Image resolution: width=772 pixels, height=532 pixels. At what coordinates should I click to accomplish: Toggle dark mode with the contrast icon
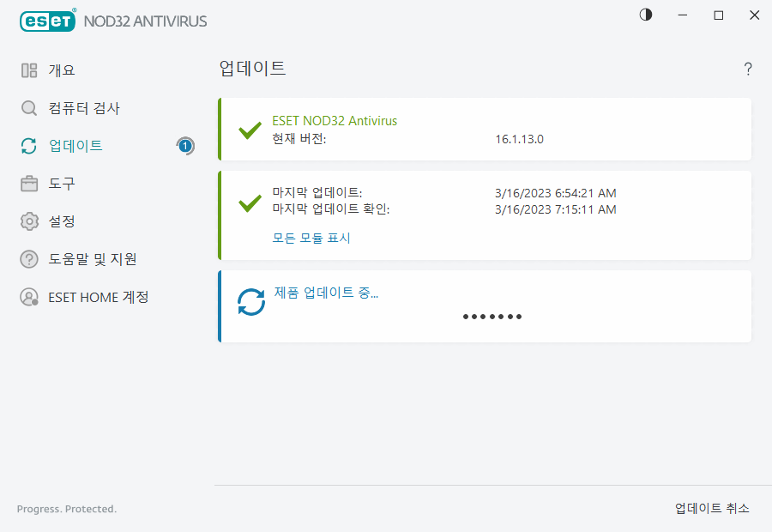pos(644,15)
